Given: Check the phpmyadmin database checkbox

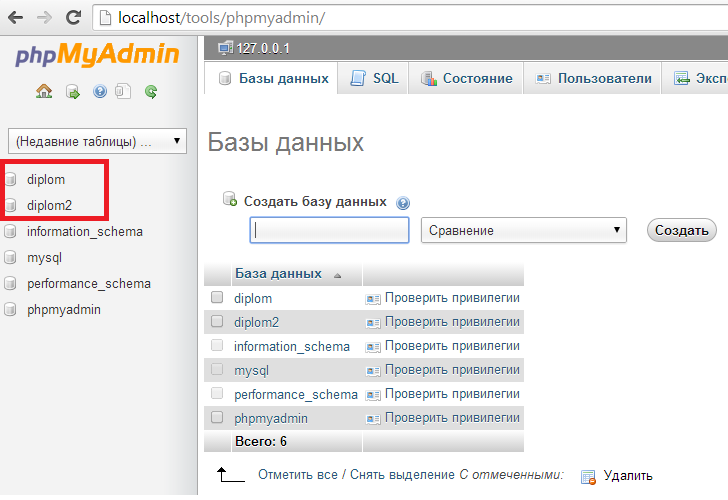Looking at the screenshot, I should point(217,417).
